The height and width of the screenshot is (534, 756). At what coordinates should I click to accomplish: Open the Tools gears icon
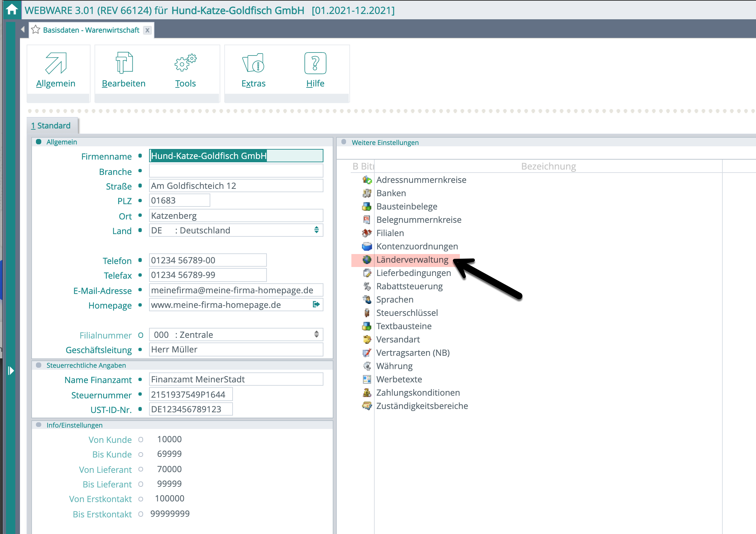(x=185, y=63)
